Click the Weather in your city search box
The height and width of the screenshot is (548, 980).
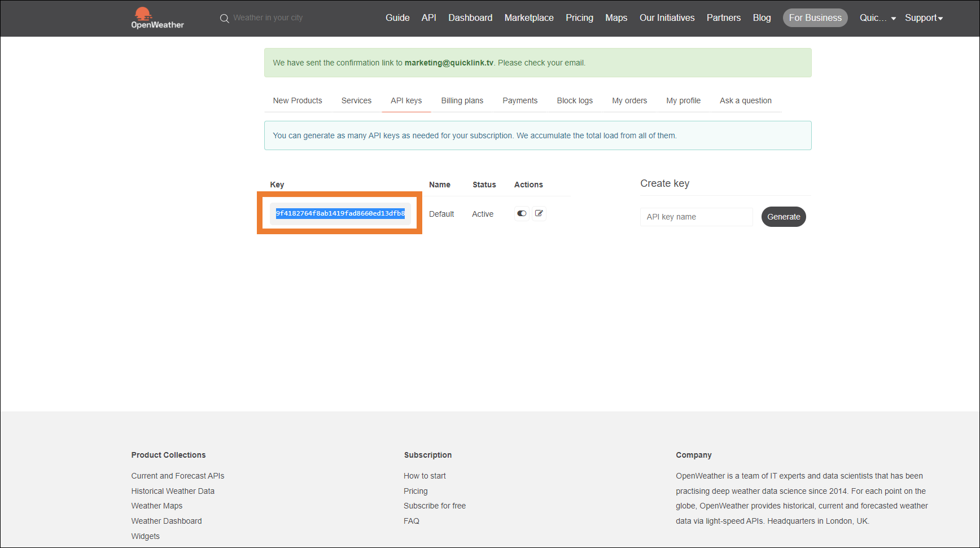[268, 18]
